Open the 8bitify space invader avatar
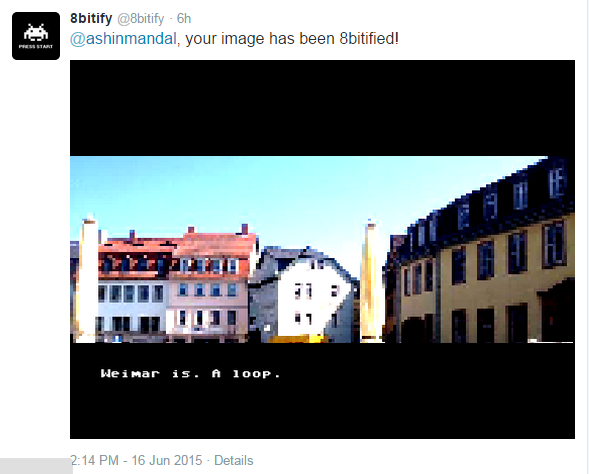Viewport: 589px width, 474px height. pyautogui.click(x=36, y=36)
